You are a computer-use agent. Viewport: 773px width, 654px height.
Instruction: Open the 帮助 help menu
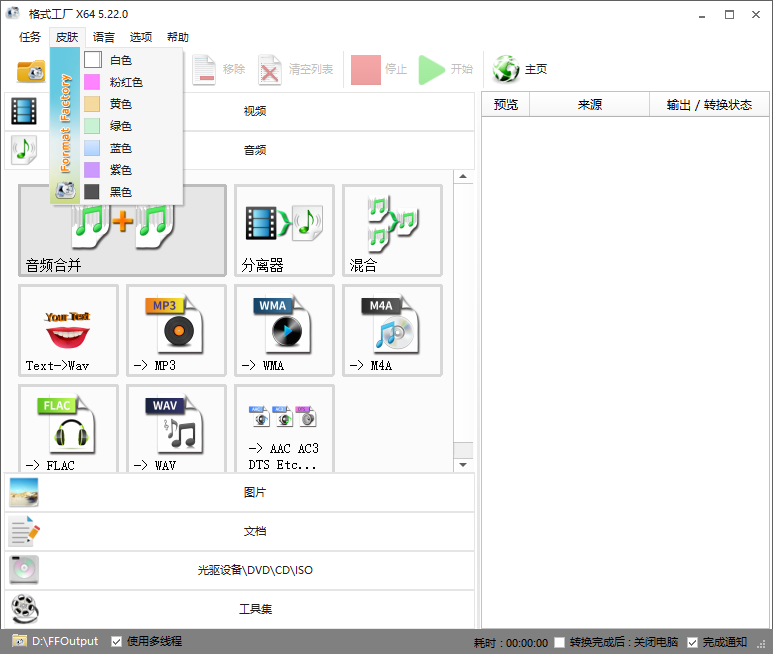177,37
